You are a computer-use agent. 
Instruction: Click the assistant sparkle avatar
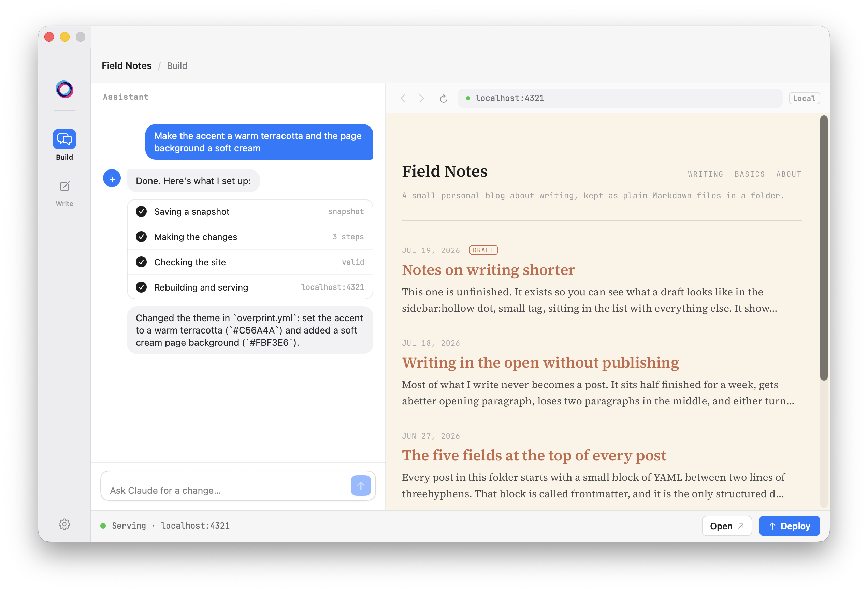click(112, 178)
